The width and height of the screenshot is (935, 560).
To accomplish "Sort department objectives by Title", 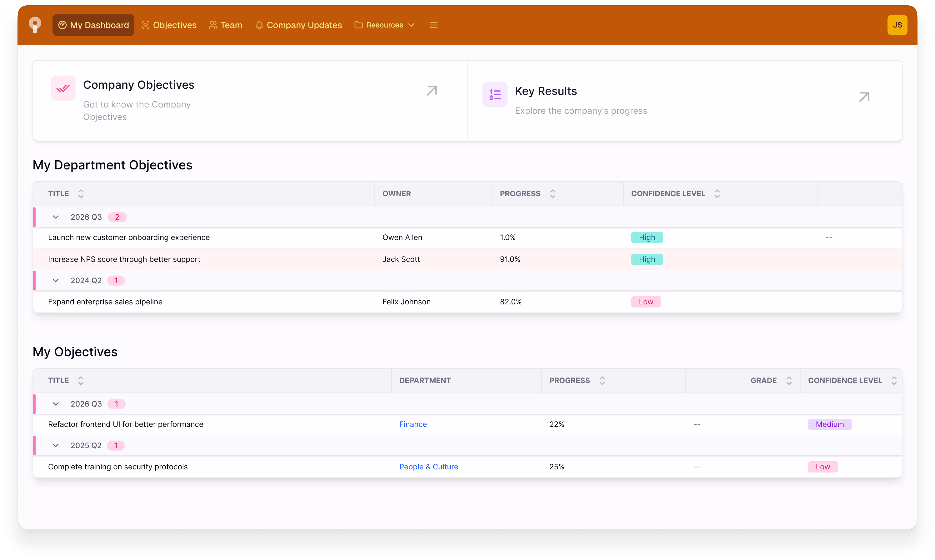I will click(x=81, y=193).
